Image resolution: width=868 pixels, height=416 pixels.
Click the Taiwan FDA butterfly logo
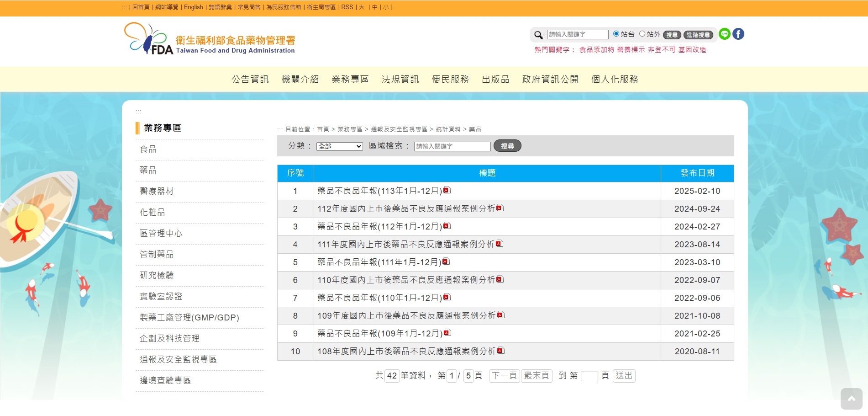(148, 39)
